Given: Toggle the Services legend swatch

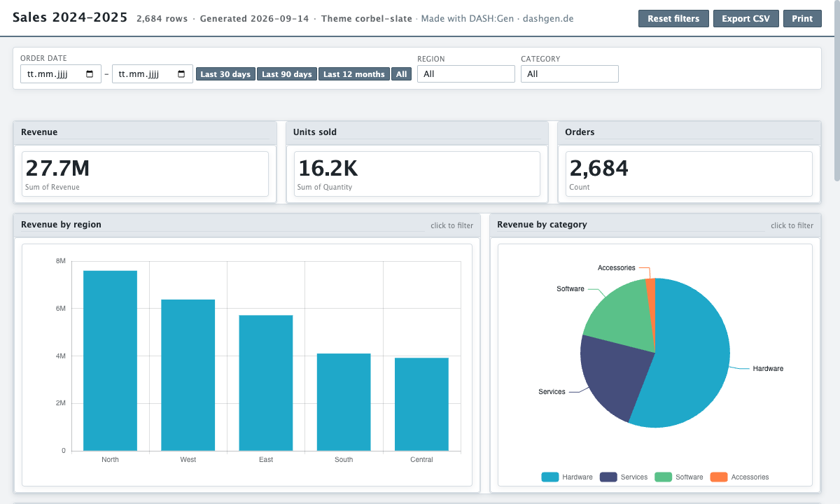Looking at the screenshot, I should coord(608,477).
